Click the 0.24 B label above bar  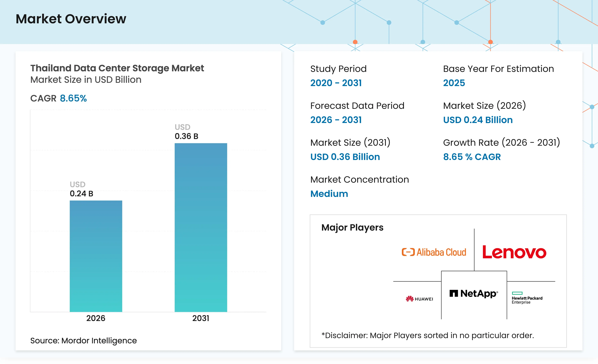click(x=81, y=193)
